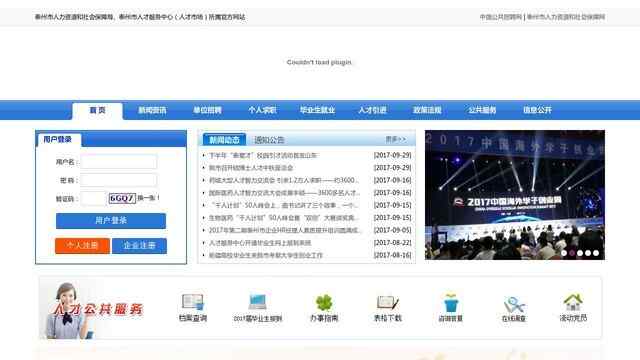Focus the 密码 password input field

pyautogui.click(x=119, y=180)
